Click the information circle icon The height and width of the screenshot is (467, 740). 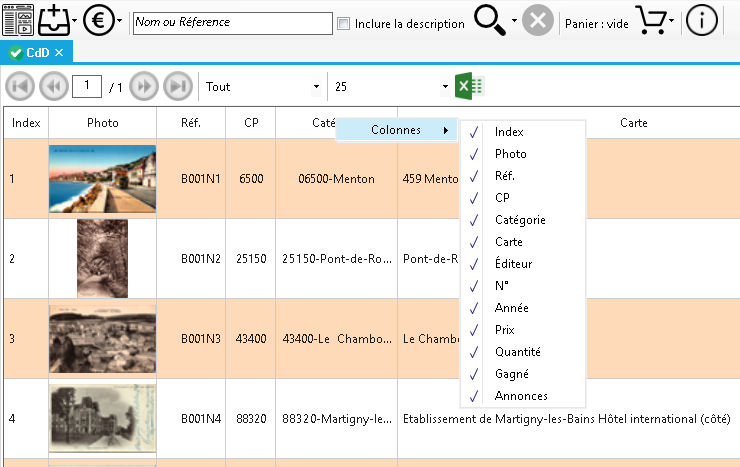702,21
